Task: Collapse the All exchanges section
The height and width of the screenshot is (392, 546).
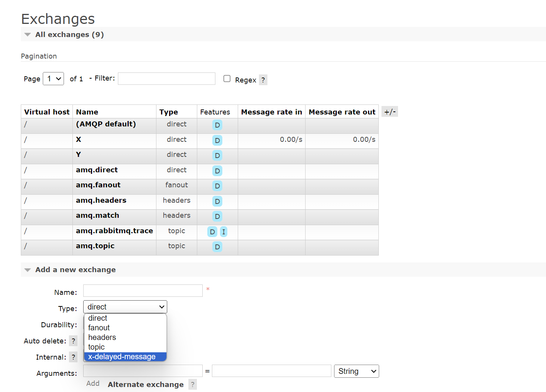Action: point(28,35)
